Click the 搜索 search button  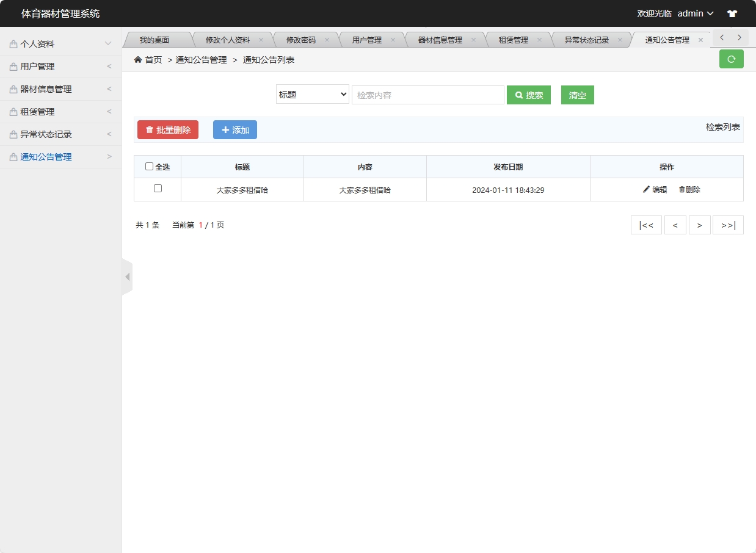pos(528,95)
